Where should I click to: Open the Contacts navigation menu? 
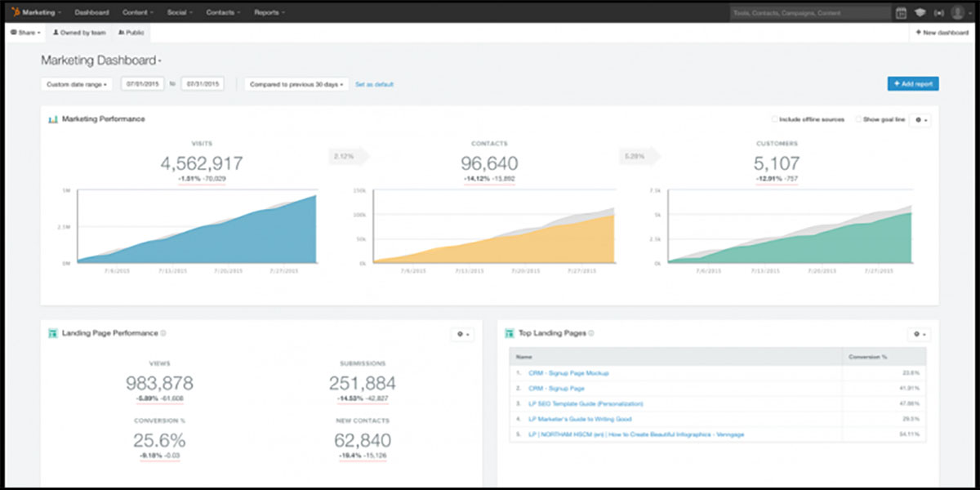click(x=223, y=13)
